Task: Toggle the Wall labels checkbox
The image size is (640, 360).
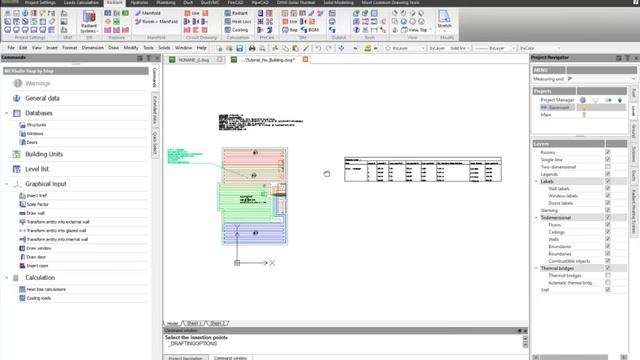Action: tap(608, 189)
